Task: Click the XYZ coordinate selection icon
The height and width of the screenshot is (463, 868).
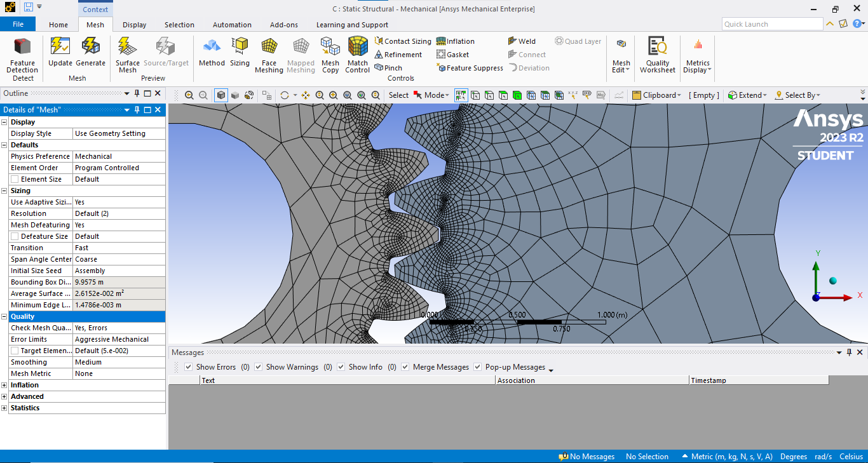Action: click(x=573, y=95)
